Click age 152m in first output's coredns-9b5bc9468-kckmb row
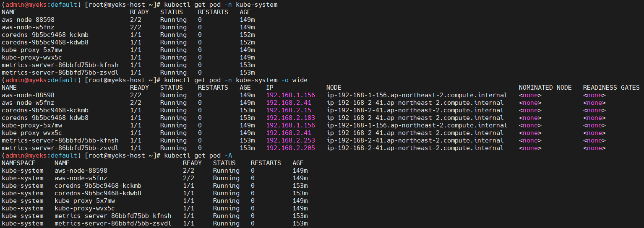This screenshot has width=644, height=228. tap(247, 35)
